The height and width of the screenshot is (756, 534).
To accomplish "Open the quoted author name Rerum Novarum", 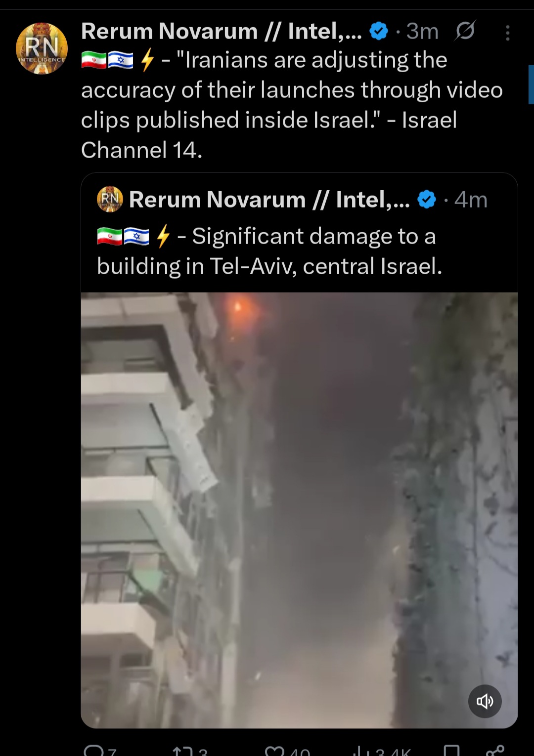I will pyautogui.click(x=269, y=200).
